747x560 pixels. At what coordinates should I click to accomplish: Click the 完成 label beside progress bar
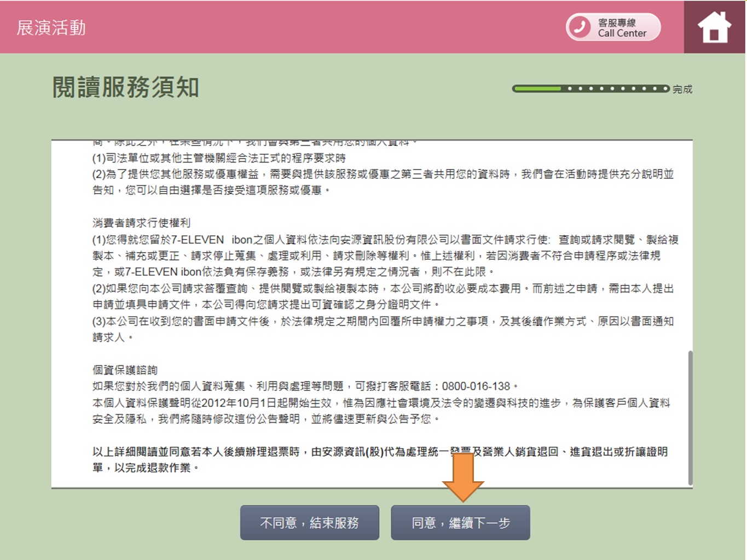[682, 89]
